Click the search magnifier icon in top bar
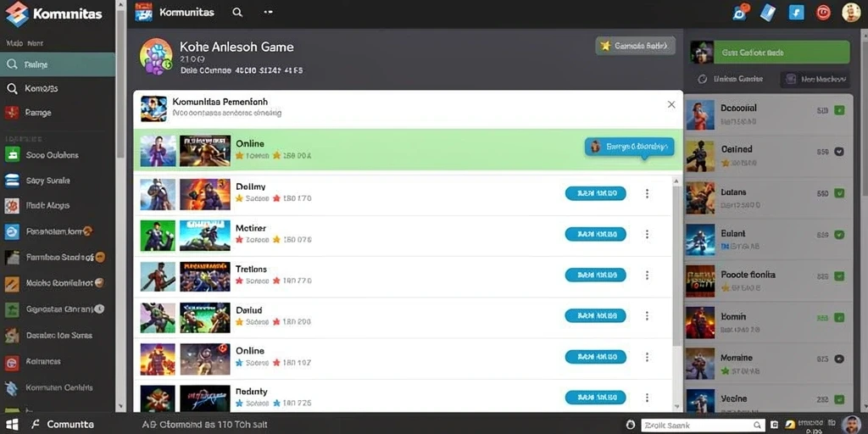Screen dimensions: 868x434 click(x=237, y=12)
